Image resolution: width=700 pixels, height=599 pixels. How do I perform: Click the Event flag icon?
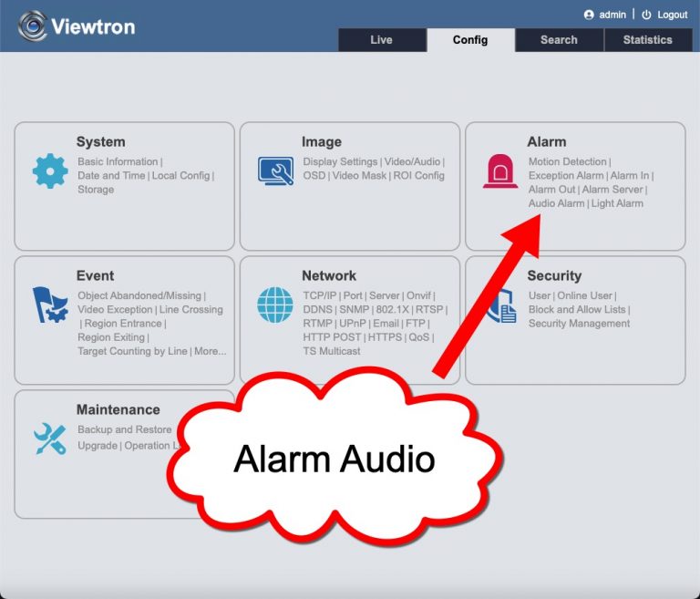click(50, 305)
